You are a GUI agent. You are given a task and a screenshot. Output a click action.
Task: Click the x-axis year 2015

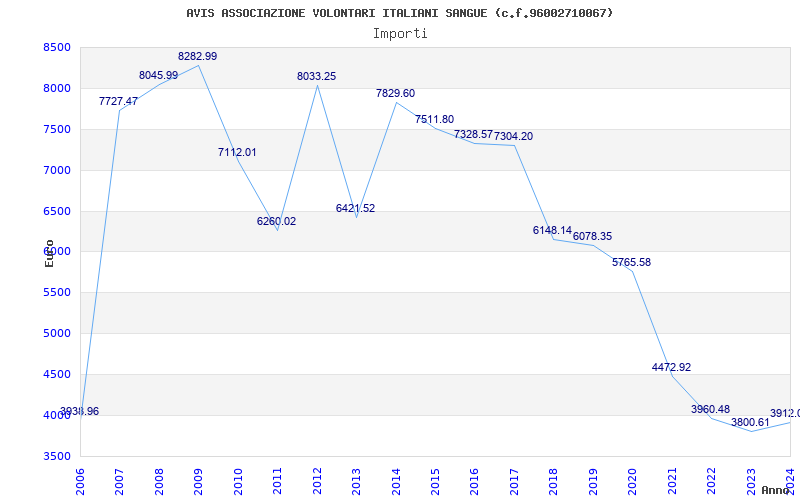pyautogui.click(x=435, y=482)
